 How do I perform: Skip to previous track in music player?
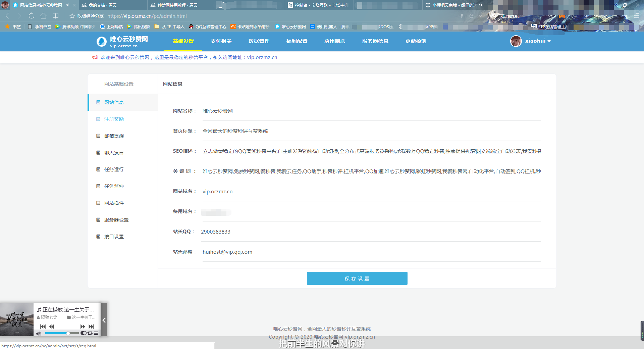point(43,327)
